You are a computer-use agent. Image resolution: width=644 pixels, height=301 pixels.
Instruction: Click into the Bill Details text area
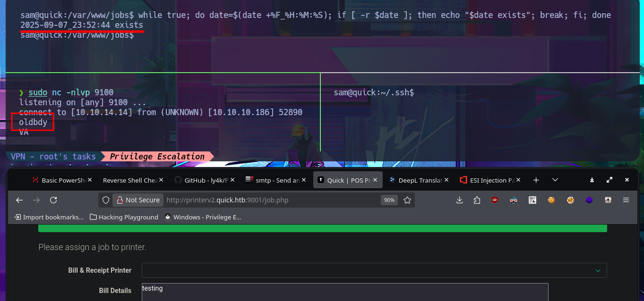click(x=345, y=292)
